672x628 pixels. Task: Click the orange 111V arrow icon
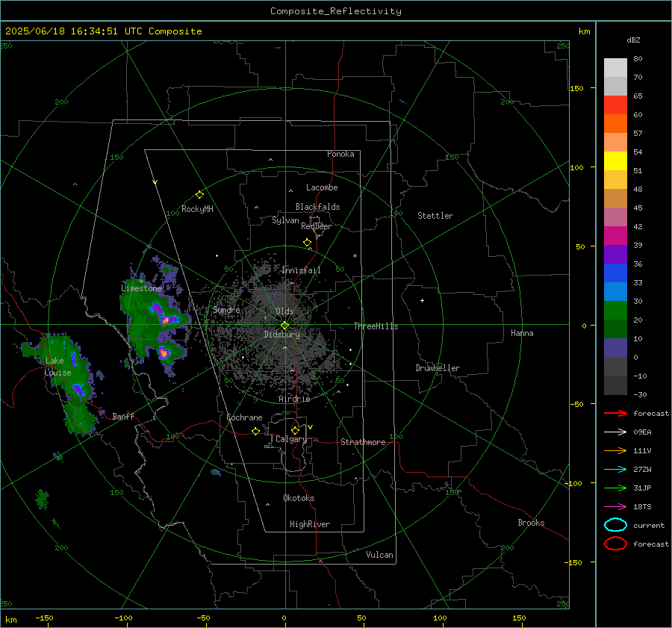pos(615,450)
